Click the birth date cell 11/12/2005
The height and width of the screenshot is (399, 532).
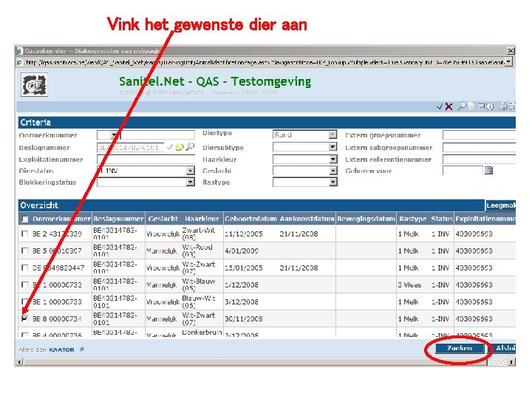(x=244, y=233)
